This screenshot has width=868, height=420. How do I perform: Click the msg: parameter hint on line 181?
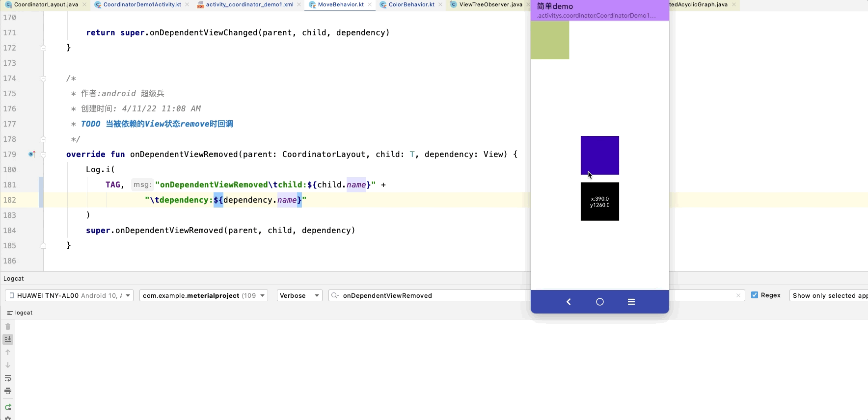click(x=142, y=184)
